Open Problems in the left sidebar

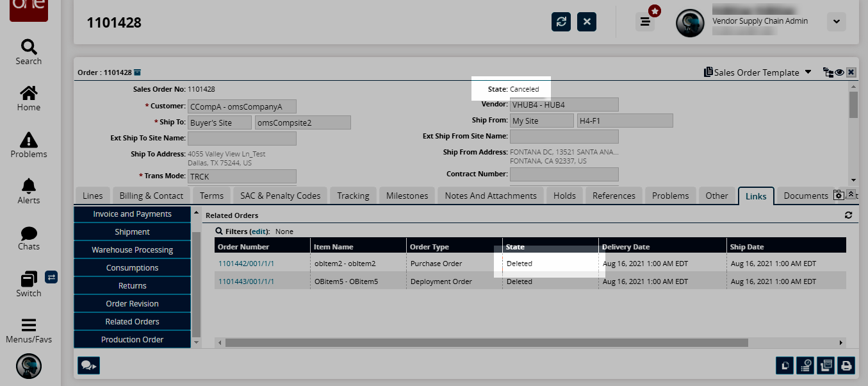pyautogui.click(x=29, y=145)
